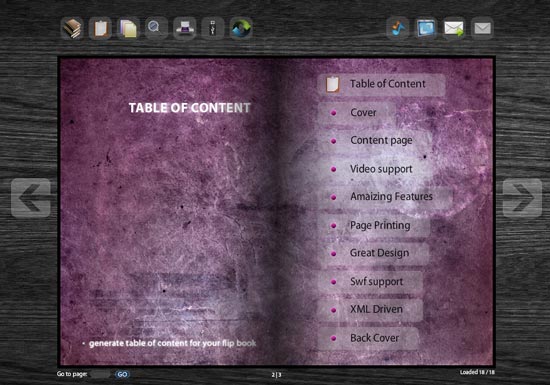Click the clipboard icon beside Table of Content
Viewport: 550px width, 385px height.
click(333, 84)
